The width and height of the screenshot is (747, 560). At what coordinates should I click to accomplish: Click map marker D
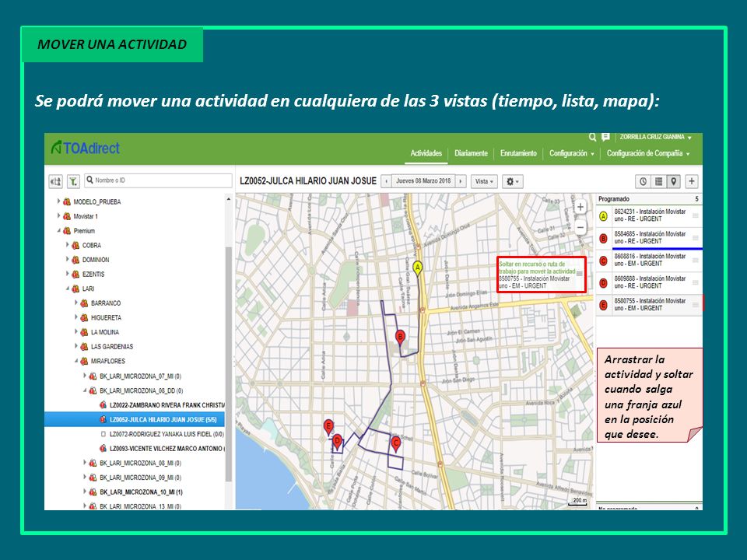coord(337,442)
